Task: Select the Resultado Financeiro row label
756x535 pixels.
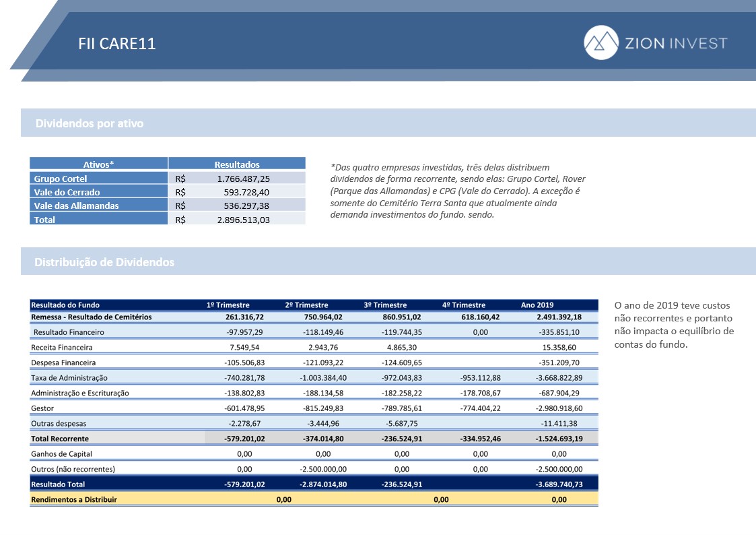Action: coord(69,332)
